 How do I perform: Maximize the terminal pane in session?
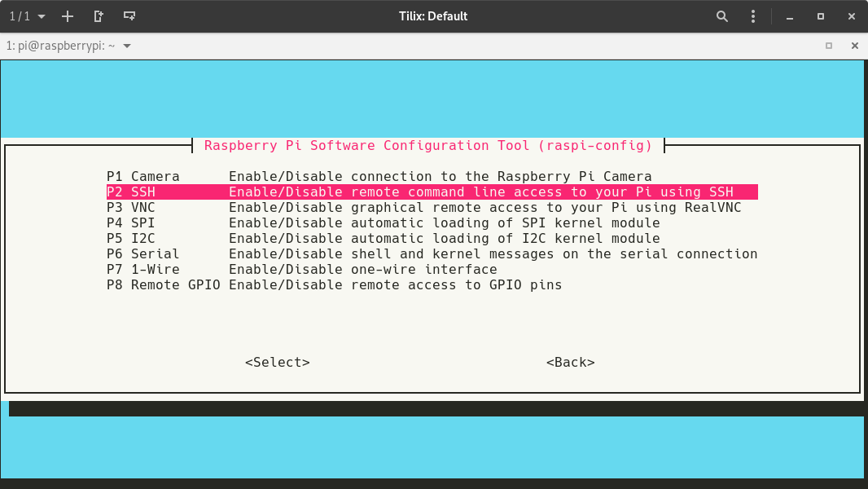pyautogui.click(x=829, y=46)
